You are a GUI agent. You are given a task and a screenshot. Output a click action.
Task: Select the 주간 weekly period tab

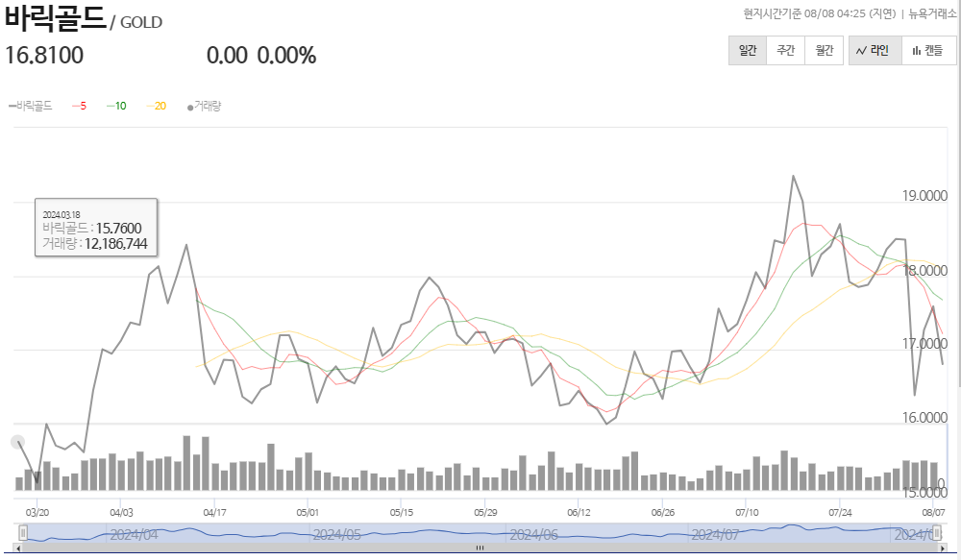click(x=786, y=50)
